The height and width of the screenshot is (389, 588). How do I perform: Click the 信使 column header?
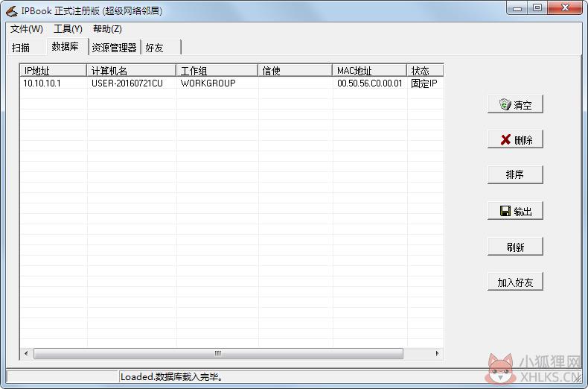(x=295, y=71)
